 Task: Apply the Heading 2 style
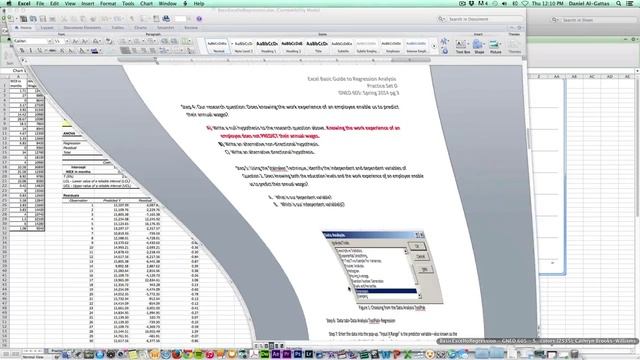click(x=293, y=46)
